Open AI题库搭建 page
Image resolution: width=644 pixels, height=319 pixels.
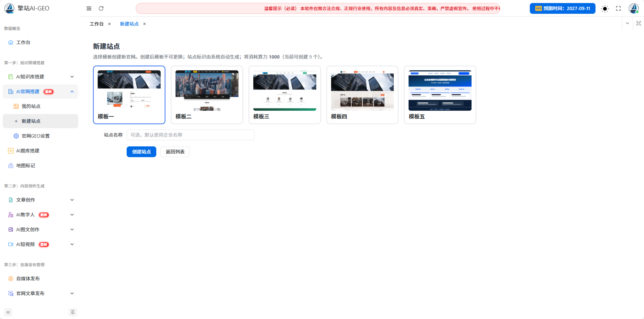(x=40, y=151)
